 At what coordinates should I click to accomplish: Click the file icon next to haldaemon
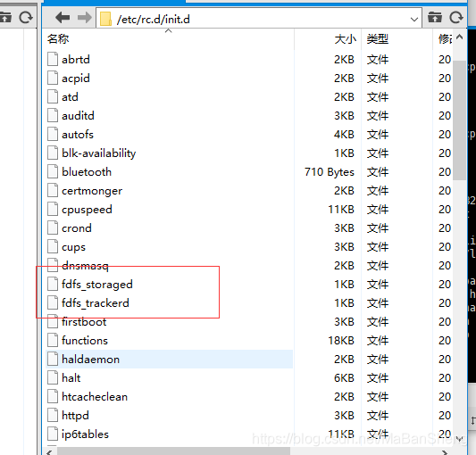coord(53,359)
